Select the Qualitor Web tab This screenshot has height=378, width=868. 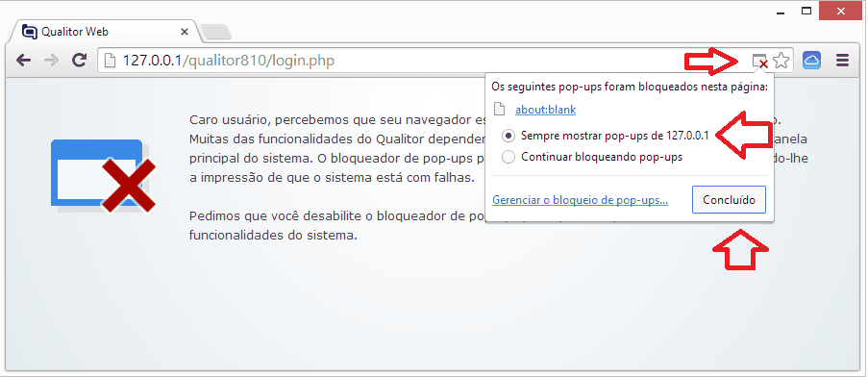pyautogui.click(x=105, y=32)
